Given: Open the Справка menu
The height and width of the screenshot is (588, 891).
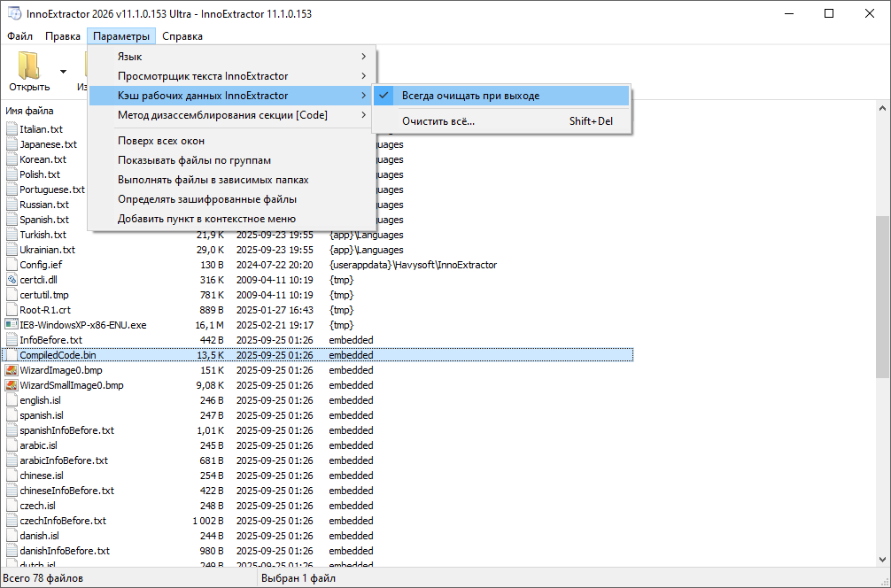Looking at the screenshot, I should click(182, 36).
